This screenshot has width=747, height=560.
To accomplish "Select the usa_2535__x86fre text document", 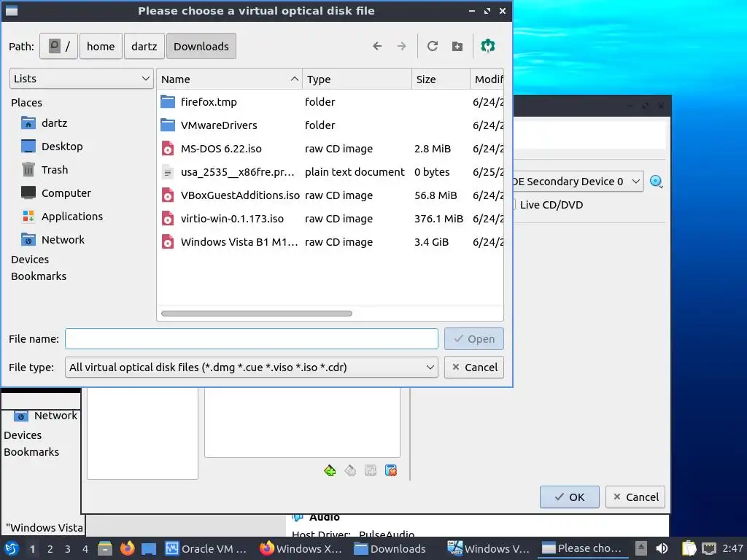I will tap(330, 172).
